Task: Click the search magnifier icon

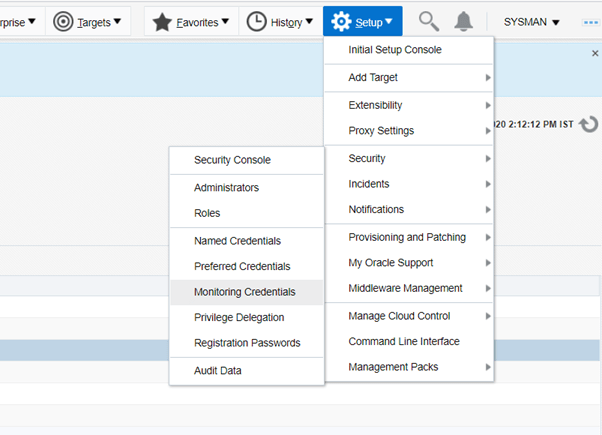Action: (428, 21)
